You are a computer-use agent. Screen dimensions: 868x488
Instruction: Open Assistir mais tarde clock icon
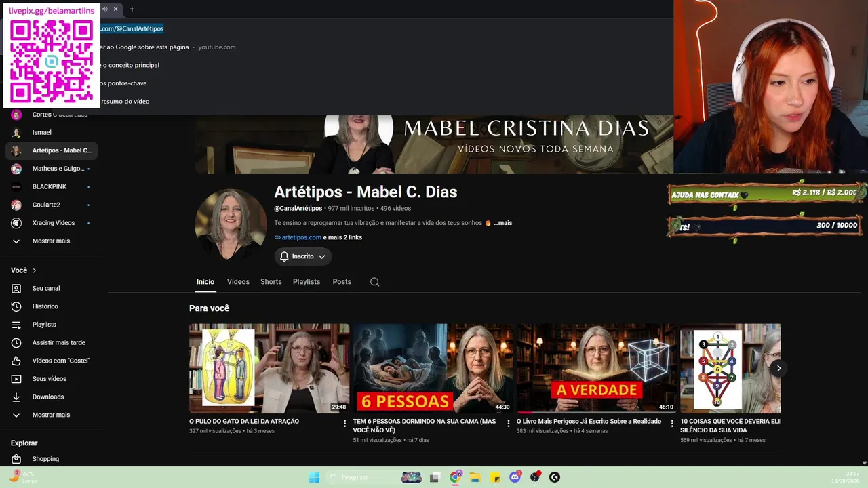pyautogui.click(x=16, y=342)
